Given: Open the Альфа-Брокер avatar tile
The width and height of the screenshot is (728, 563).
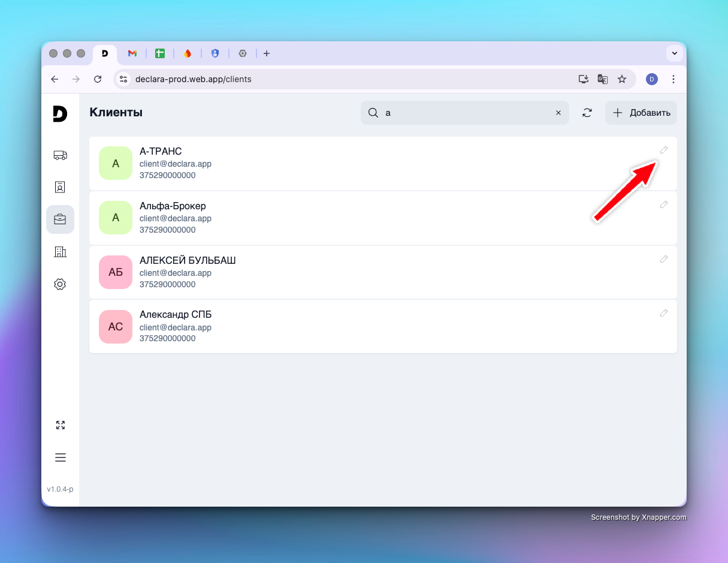Looking at the screenshot, I should [116, 218].
